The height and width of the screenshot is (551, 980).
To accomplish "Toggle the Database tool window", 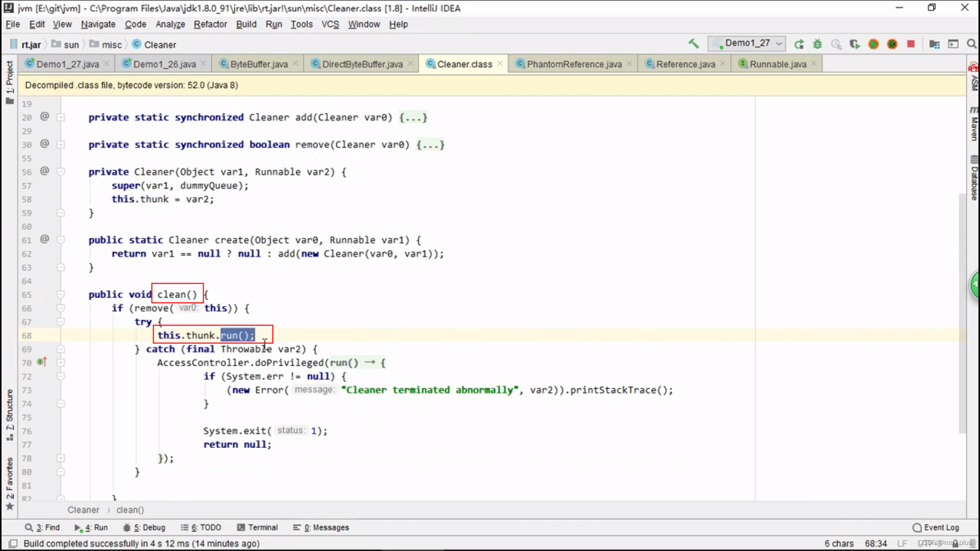I will point(973,178).
